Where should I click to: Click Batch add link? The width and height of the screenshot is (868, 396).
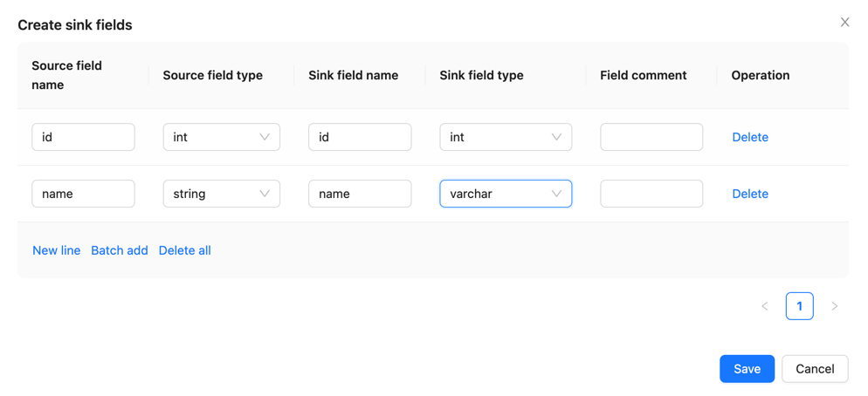click(x=120, y=250)
